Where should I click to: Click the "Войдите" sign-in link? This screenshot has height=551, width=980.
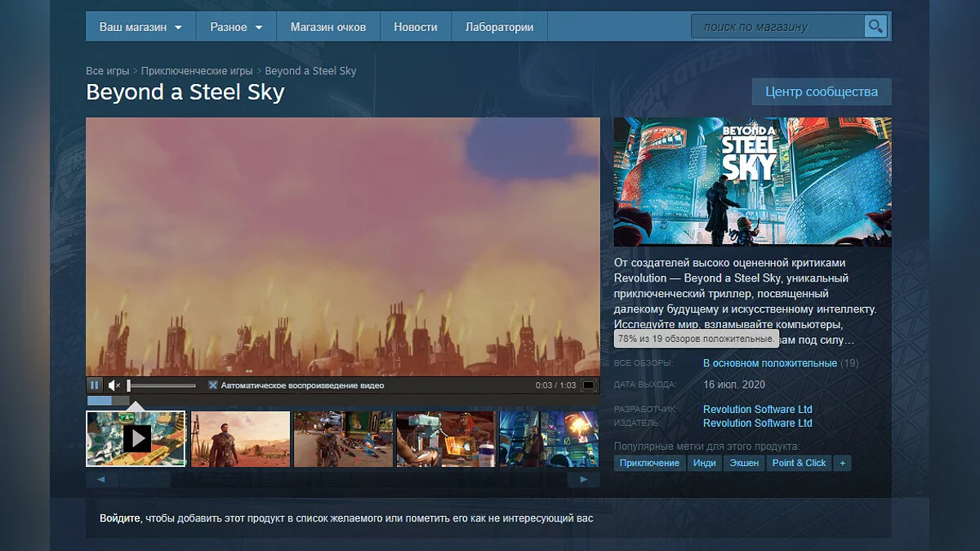coord(120,518)
